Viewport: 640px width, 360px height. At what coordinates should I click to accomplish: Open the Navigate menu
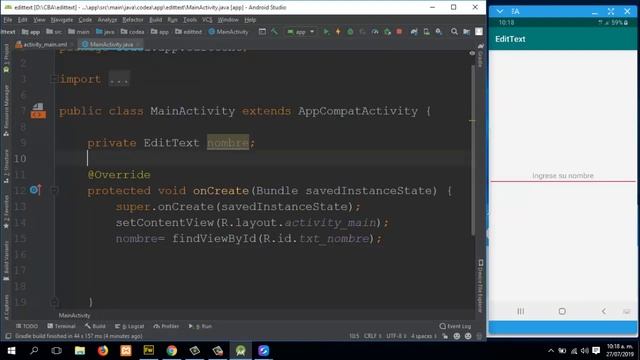click(x=62, y=20)
